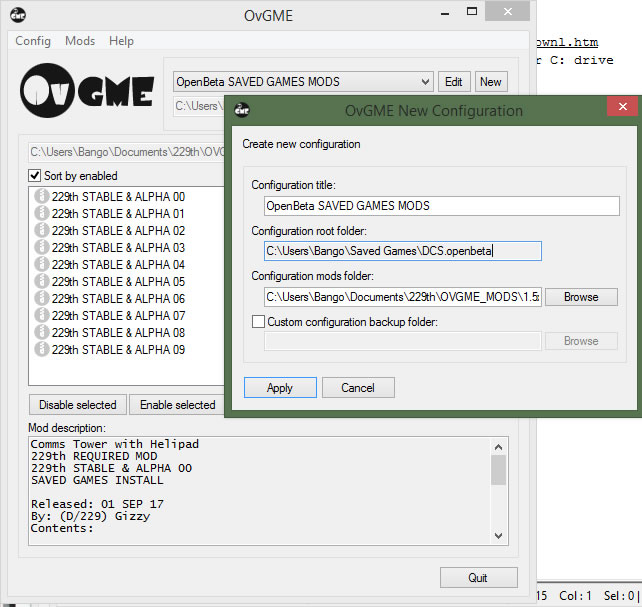Open the Config menu

coord(33,41)
